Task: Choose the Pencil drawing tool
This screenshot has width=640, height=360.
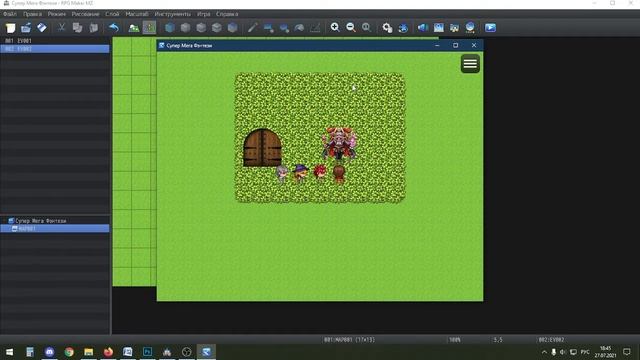Action: point(252,27)
